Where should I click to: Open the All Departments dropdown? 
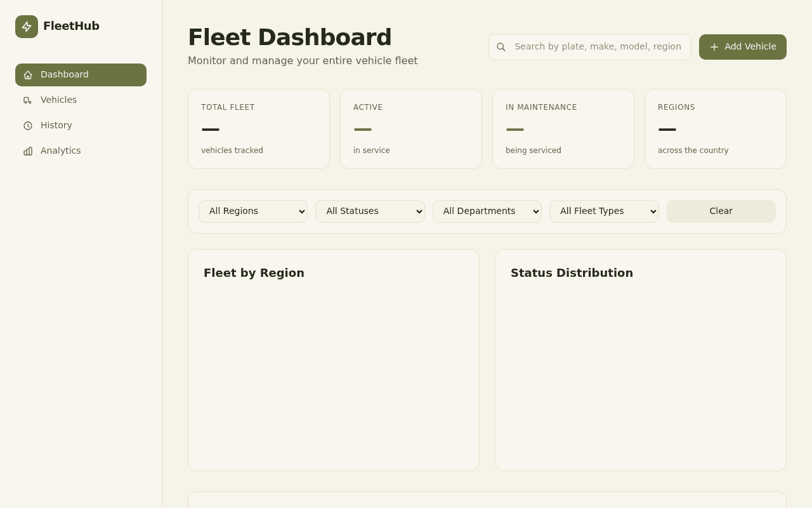click(x=487, y=211)
